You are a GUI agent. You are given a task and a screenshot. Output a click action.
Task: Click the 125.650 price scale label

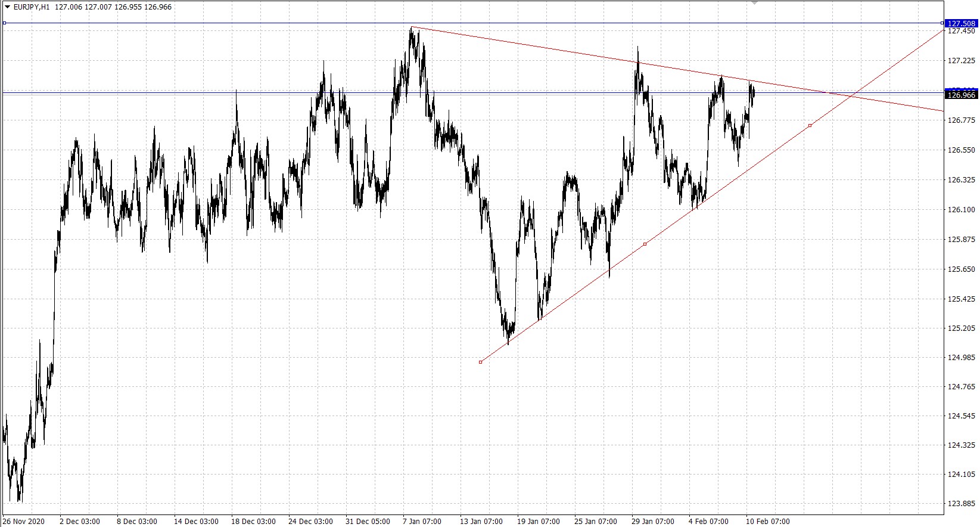[x=962, y=269]
